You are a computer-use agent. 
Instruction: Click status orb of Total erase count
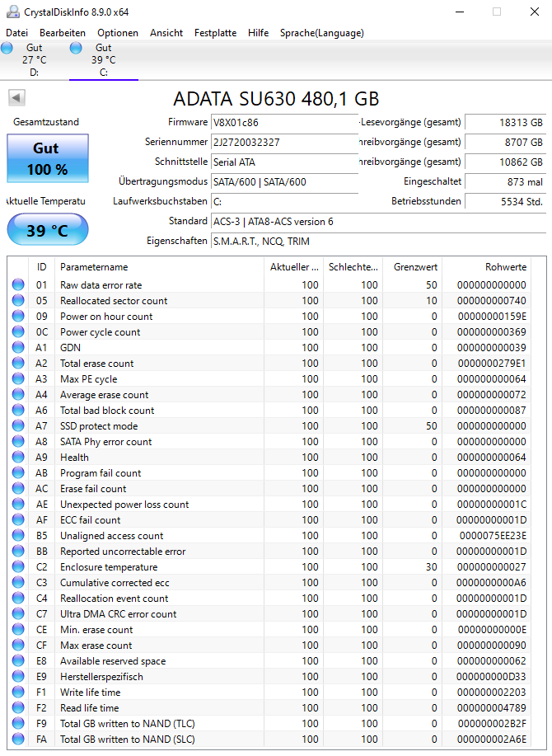18,363
